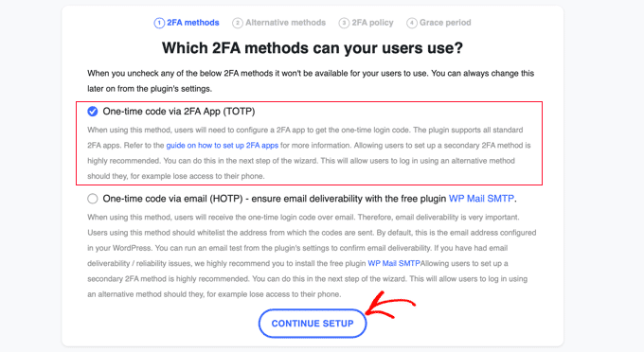Click the step 1 circle icon
The width and height of the screenshot is (644, 352).
click(x=159, y=23)
